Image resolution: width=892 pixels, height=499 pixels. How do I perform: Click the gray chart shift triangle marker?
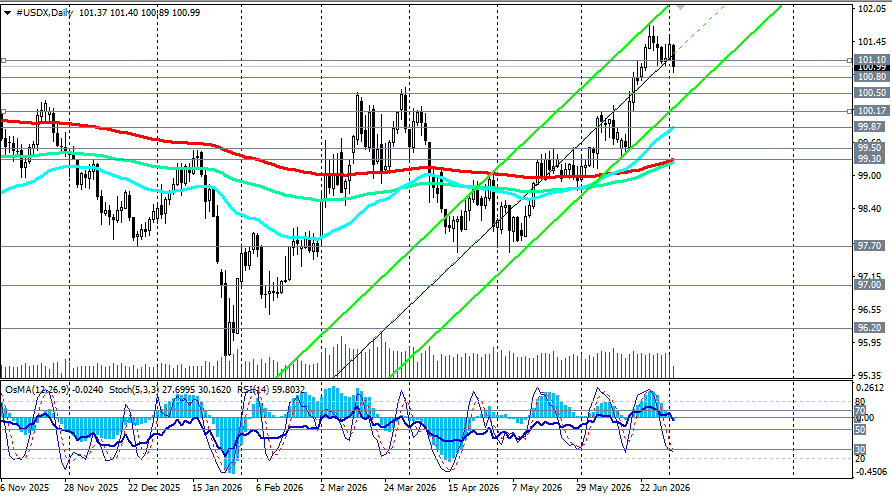tap(680, 7)
